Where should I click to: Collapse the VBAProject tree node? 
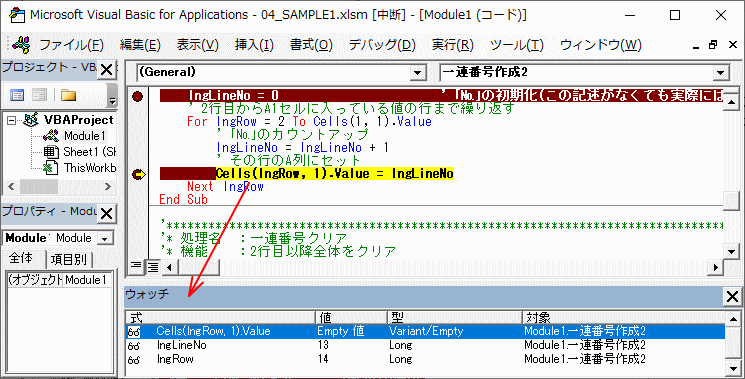coord(12,121)
